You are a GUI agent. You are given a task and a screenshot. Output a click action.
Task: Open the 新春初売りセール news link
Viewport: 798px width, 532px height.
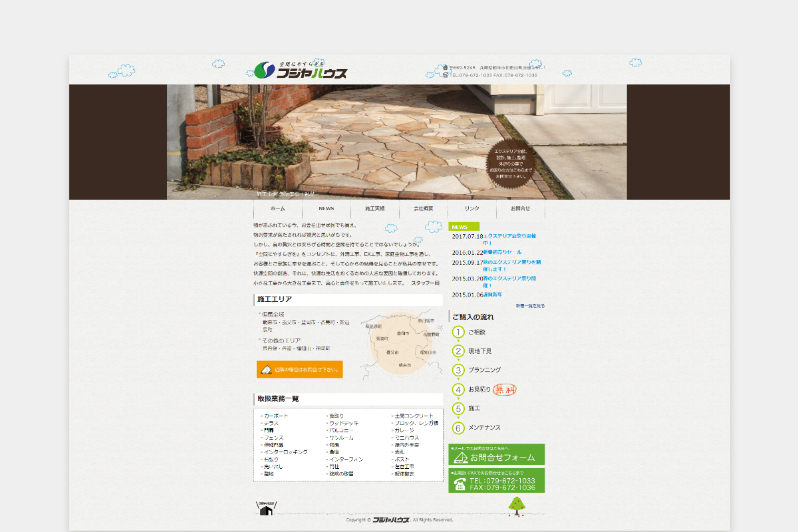click(x=502, y=253)
